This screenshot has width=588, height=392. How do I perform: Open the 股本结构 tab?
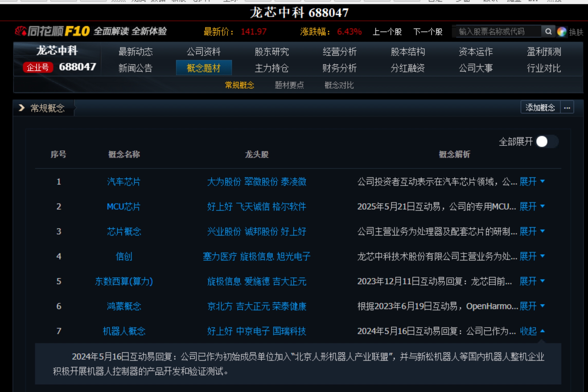tap(408, 51)
